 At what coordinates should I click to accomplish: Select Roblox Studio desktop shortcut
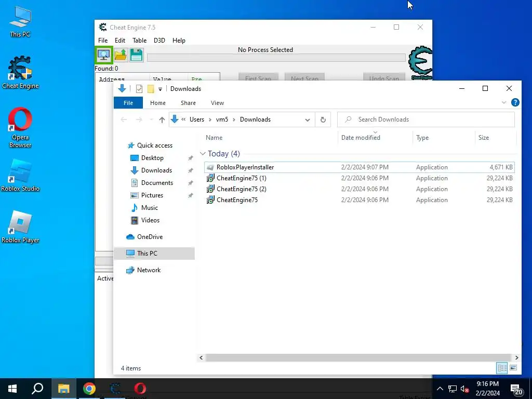[x=20, y=176]
